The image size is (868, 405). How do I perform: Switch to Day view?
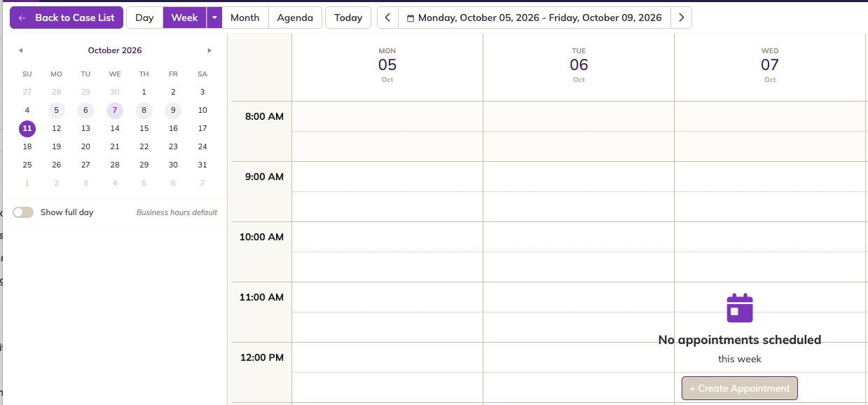coord(144,18)
